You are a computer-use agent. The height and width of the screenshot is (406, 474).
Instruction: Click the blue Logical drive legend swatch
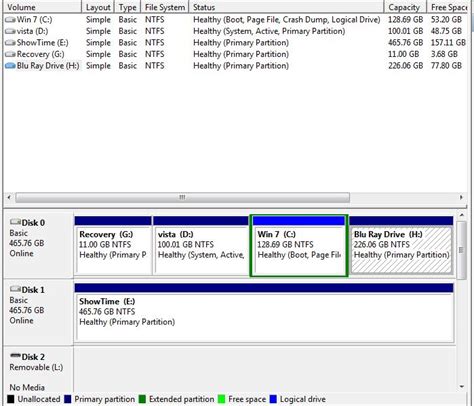pos(273,399)
